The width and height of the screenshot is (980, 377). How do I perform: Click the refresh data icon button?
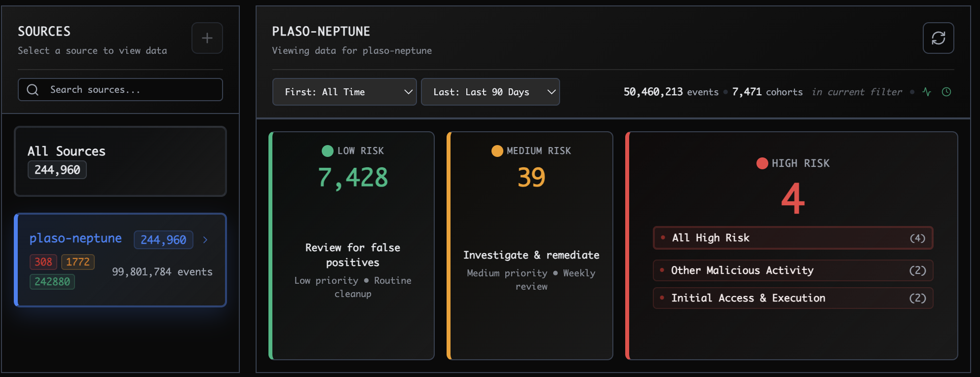pyautogui.click(x=938, y=38)
